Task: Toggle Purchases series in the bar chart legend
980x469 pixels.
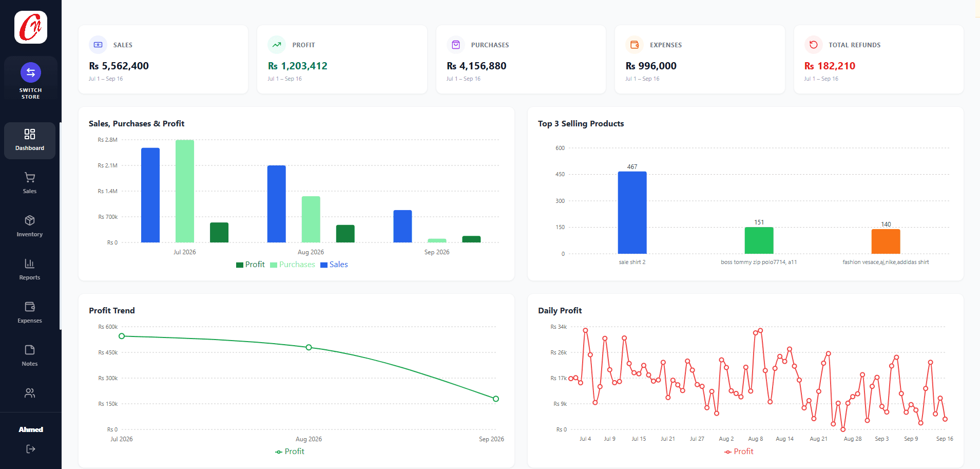Action: (293, 265)
